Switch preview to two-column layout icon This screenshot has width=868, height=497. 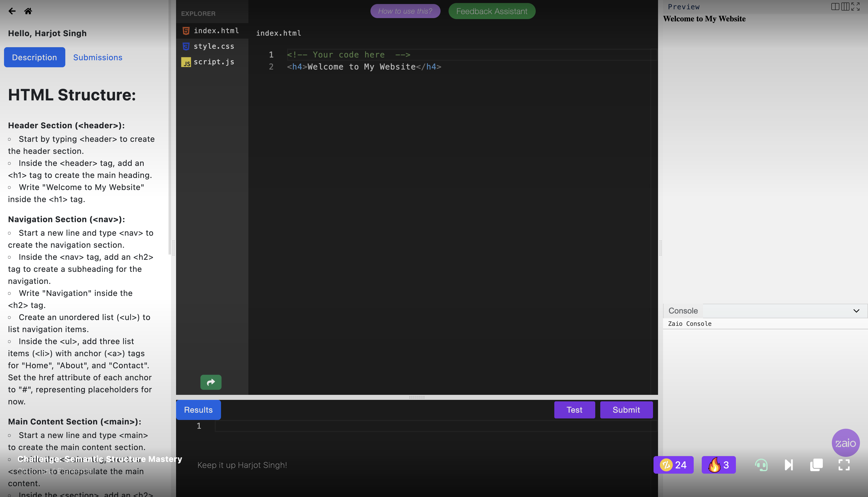point(835,7)
